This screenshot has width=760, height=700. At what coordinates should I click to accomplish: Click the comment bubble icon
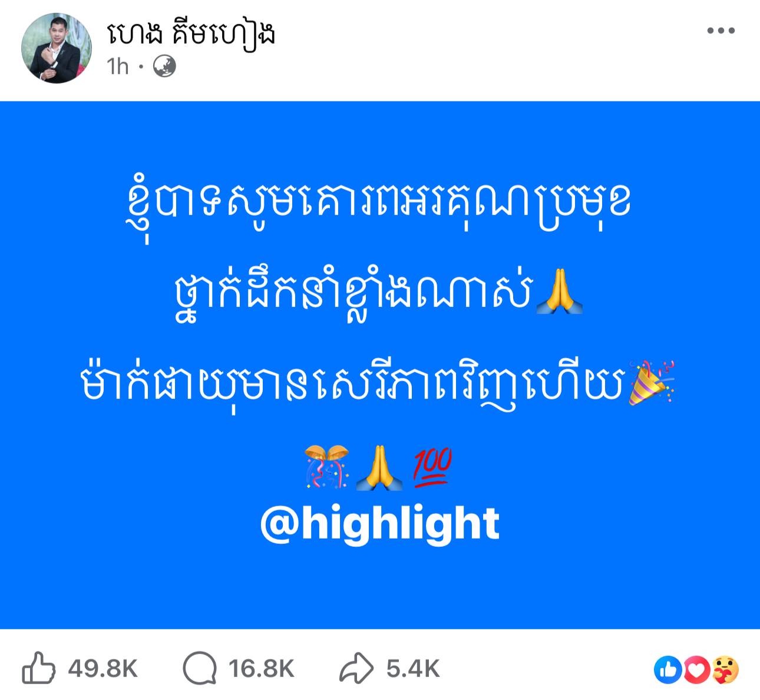(200, 669)
